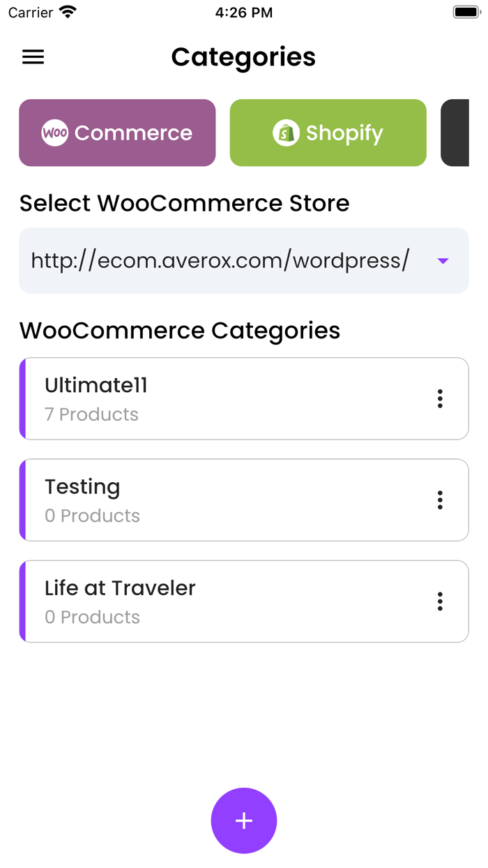
Task: Open Life at Traveler options menu
Action: tap(440, 601)
